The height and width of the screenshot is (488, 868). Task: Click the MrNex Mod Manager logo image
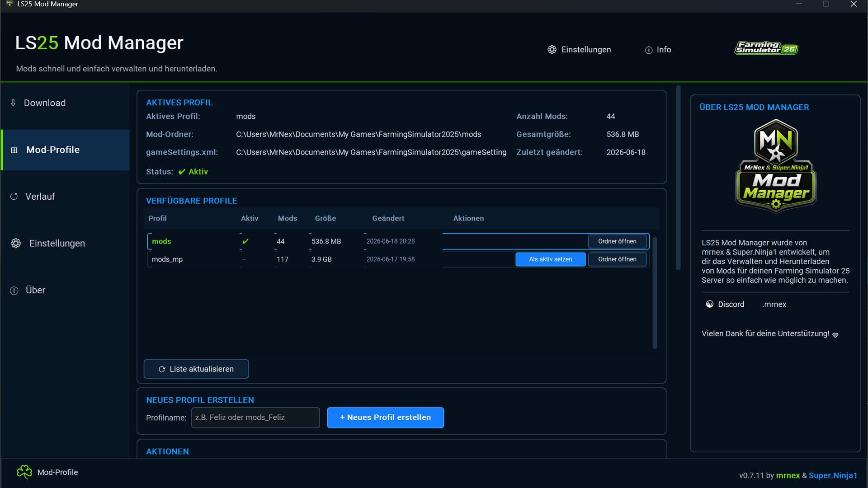pos(776,166)
